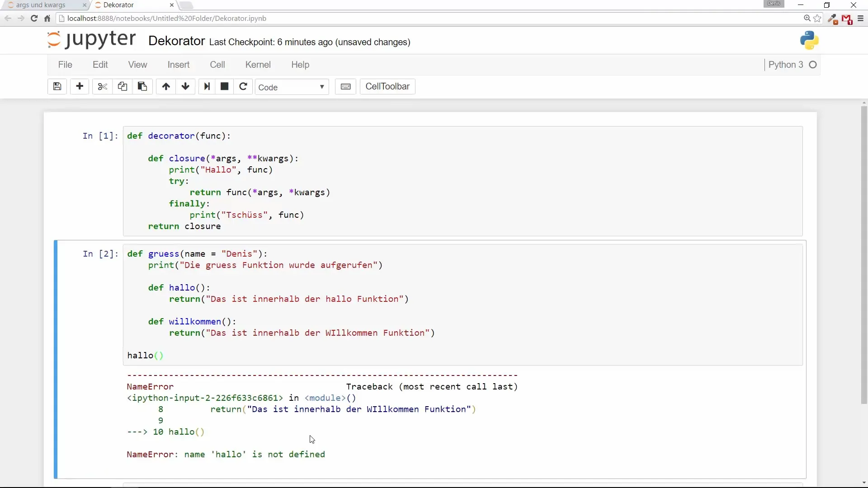Insert cell below with plus icon
This screenshot has width=868, height=488.
(80, 87)
